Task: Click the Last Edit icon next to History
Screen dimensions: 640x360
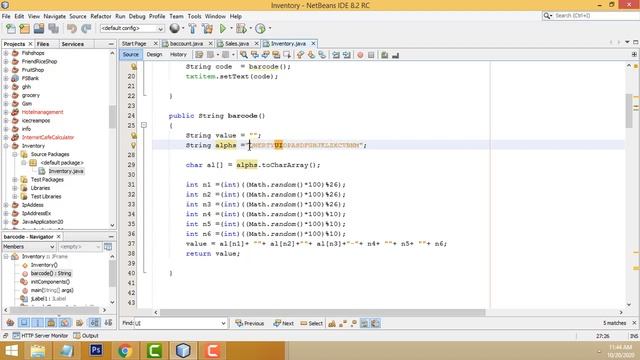Action: (x=199, y=55)
